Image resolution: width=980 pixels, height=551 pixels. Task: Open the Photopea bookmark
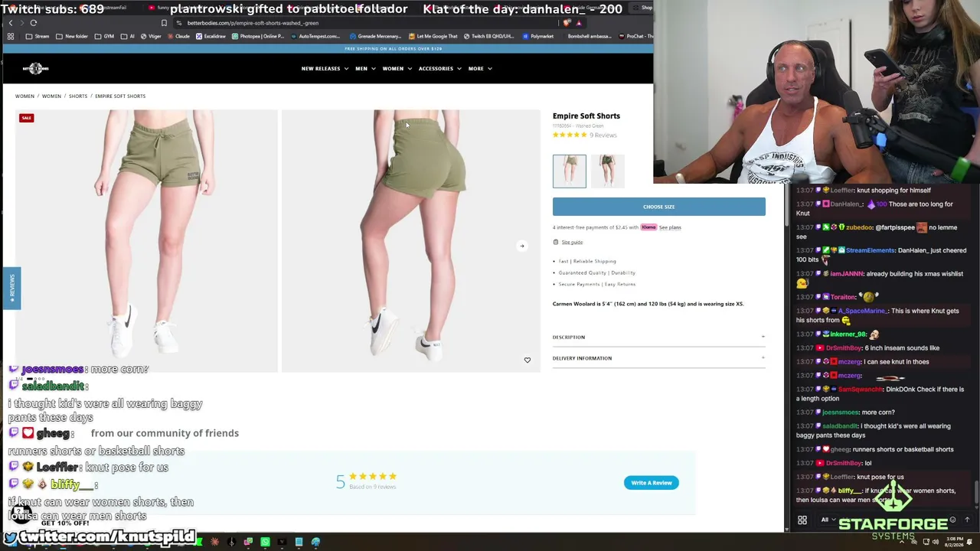point(258,36)
